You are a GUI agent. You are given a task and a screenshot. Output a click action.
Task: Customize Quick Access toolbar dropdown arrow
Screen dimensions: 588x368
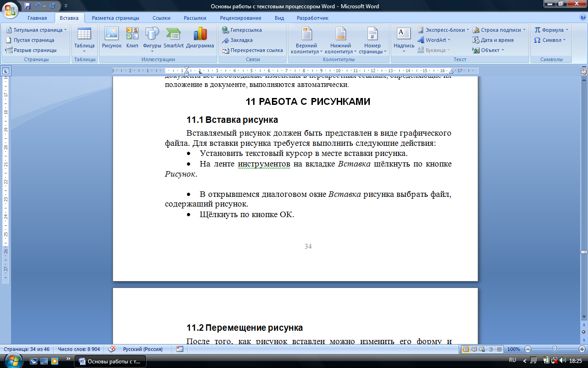[x=66, y=6]
